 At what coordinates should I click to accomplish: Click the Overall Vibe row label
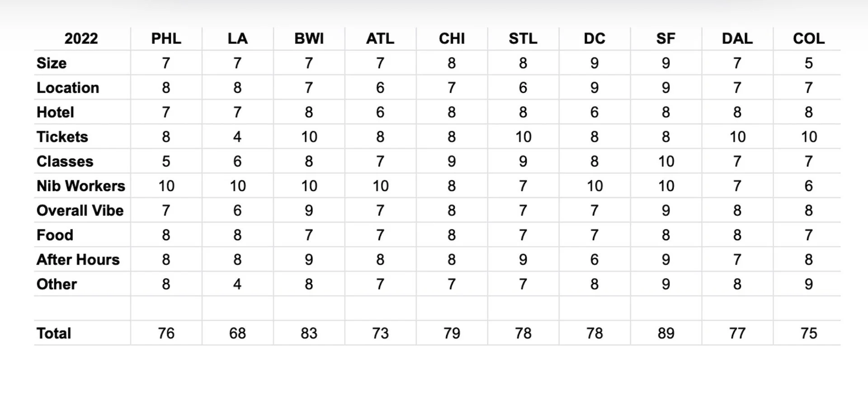coord(80,210)
